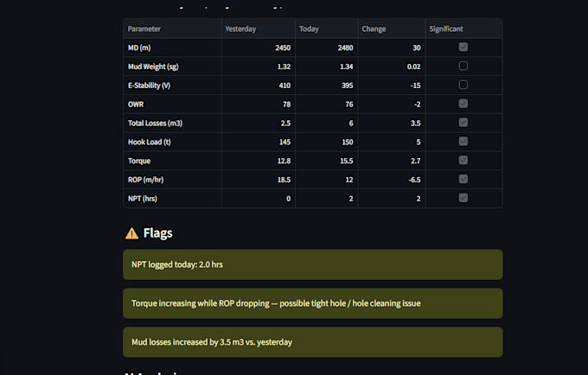This screenshot has width=588, height=375.
Task: Click Today value 2 in NPT row
Action: [326, 199]
